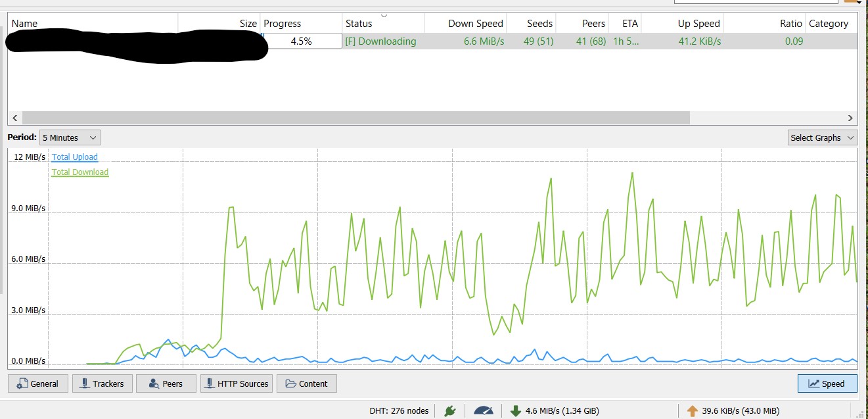868x419 pixels.
Task: Click the search filter input field
Action: (756, 2)
